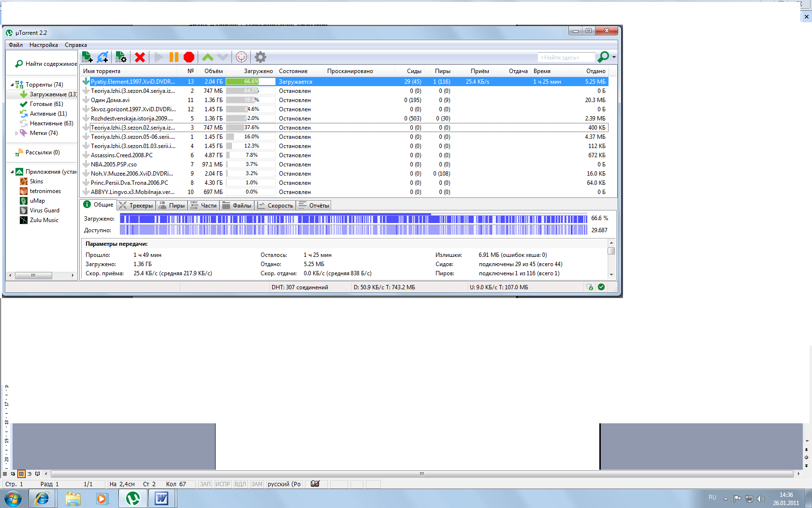
Task: Click the DHT: 307 соединений status
Action: click(x=300, y=287)
